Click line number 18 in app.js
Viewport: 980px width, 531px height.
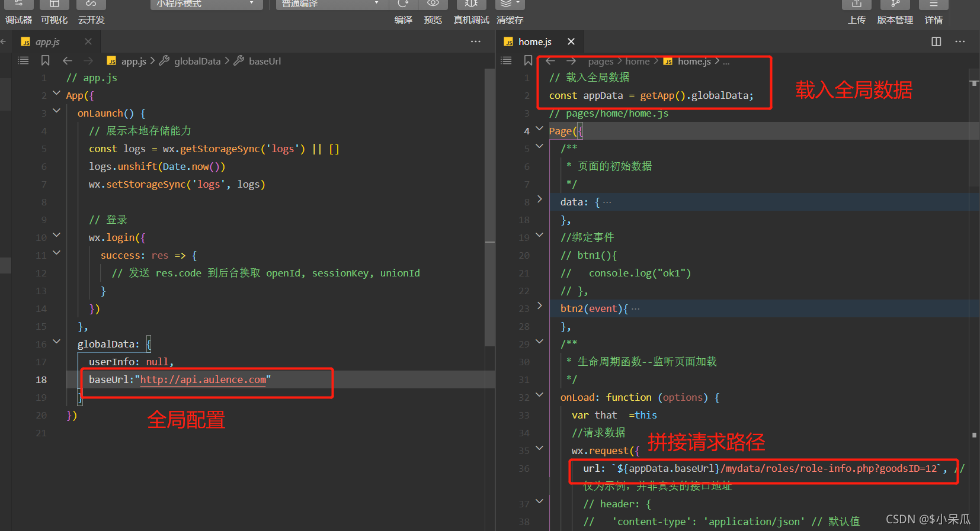click(x=41, y=380)
